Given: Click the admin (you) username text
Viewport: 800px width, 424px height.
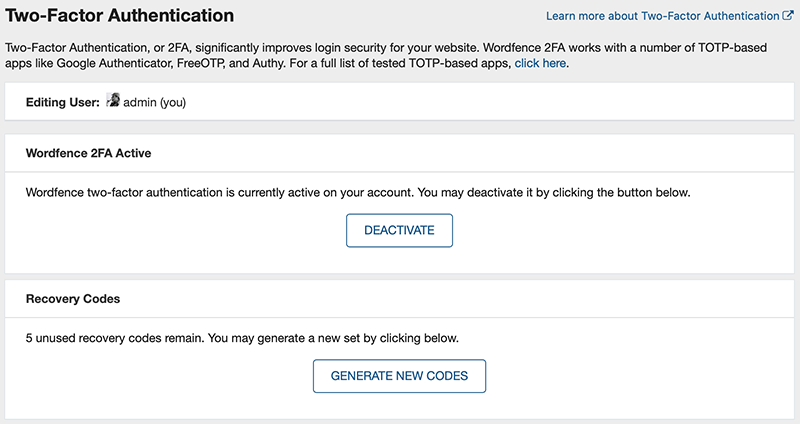Looking at the screenshot, I should (x=154, y=103).
